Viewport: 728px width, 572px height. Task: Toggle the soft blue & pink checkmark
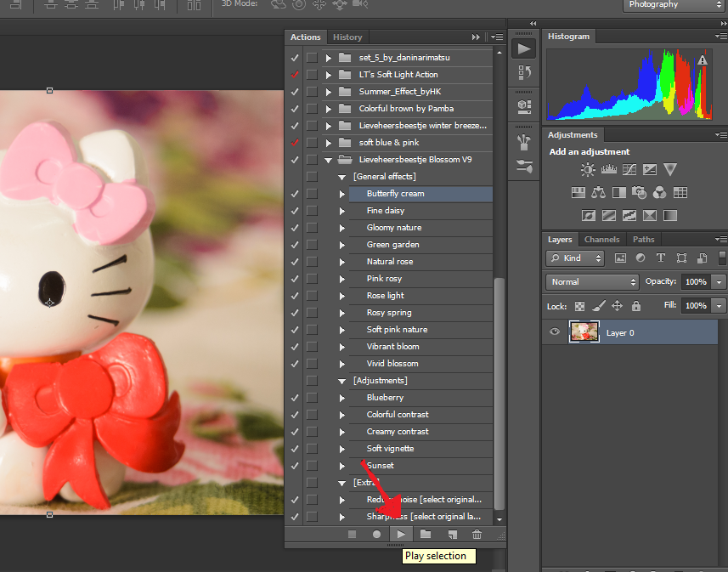(x=295, y=142)
